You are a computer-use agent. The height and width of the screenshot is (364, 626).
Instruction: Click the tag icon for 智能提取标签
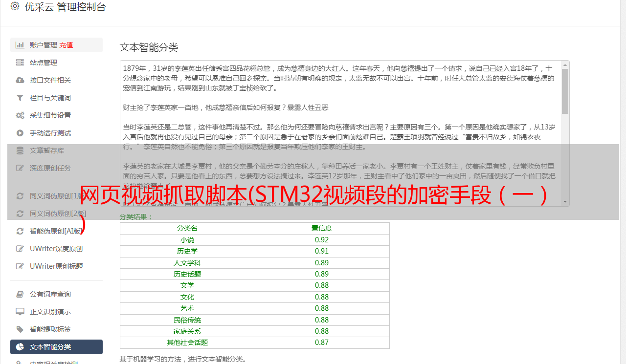pos(20,329)
